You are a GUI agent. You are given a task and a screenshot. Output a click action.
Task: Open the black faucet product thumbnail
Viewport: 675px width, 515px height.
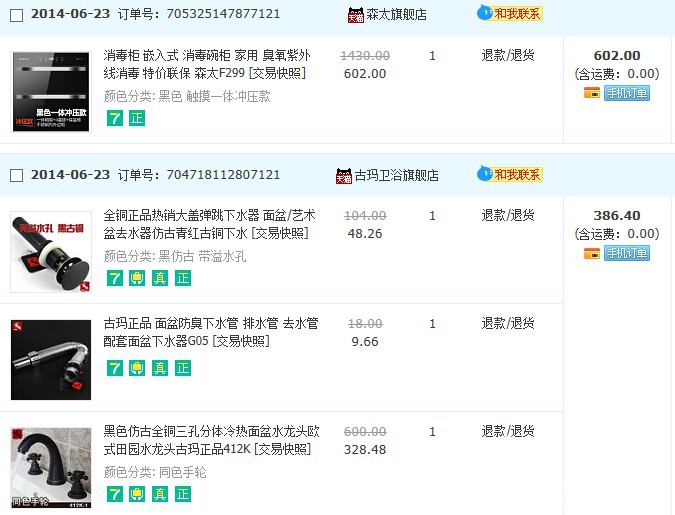(x=50, y=468)
